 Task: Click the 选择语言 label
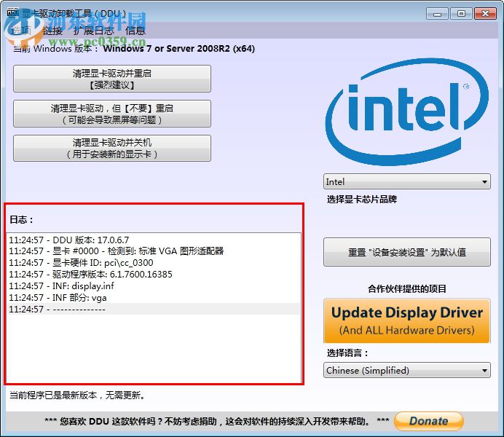click(x=347, y=353)
